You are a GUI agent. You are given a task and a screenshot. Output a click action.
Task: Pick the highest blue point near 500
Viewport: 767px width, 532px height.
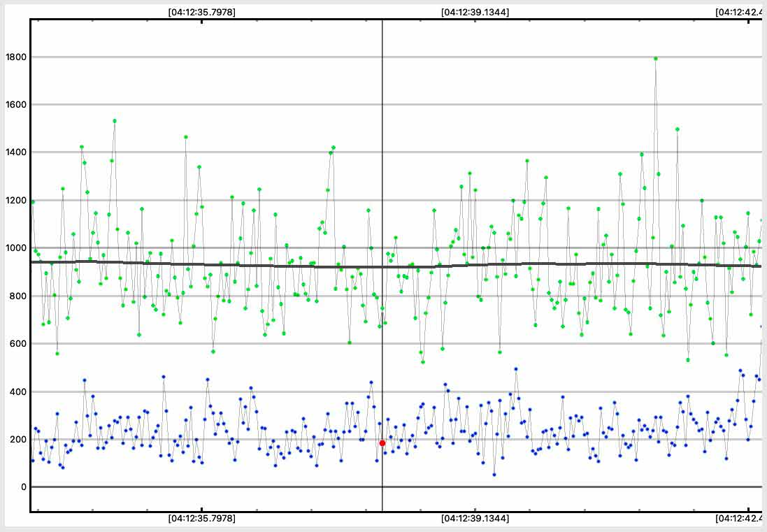click(x=516, y=369)
